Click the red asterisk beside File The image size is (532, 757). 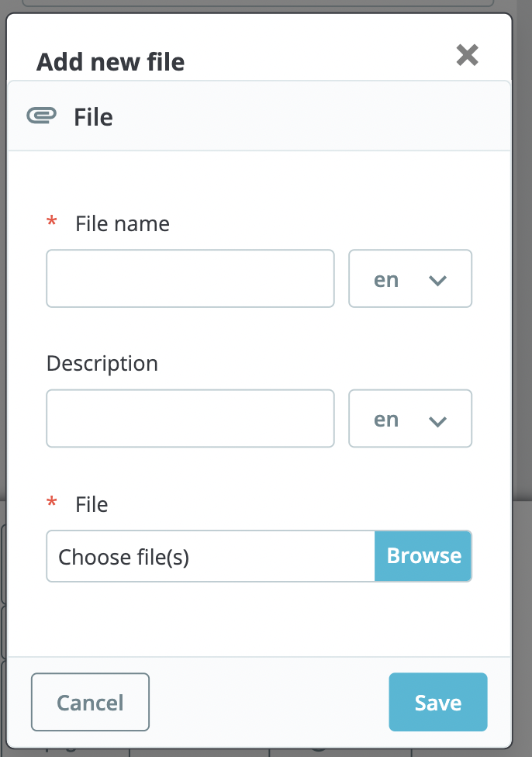click(51, 503)
